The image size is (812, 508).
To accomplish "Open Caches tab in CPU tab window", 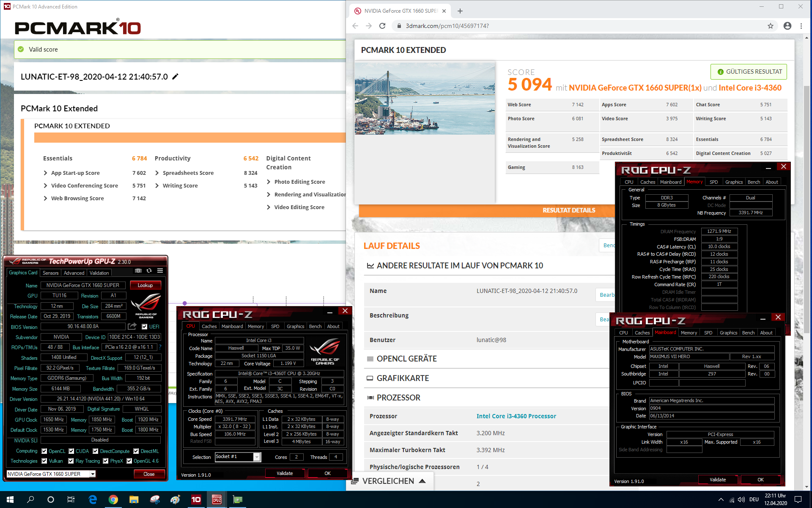I will pos(209,326).
